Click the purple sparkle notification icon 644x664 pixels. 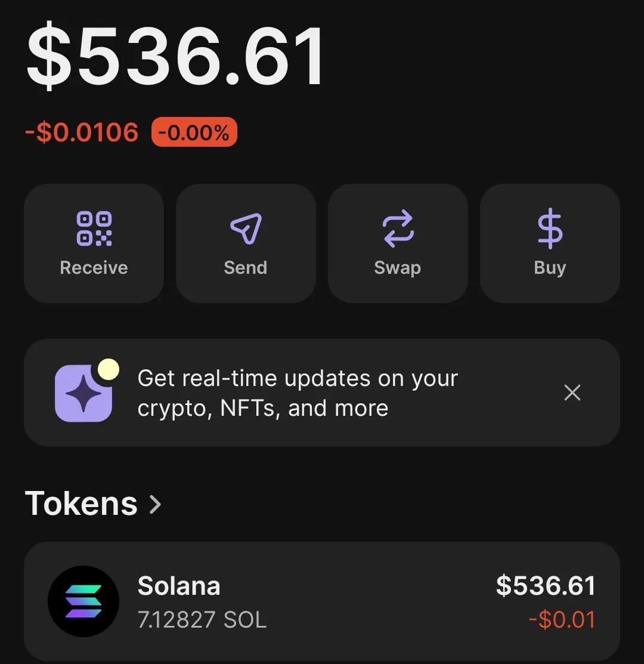(83, 393)
